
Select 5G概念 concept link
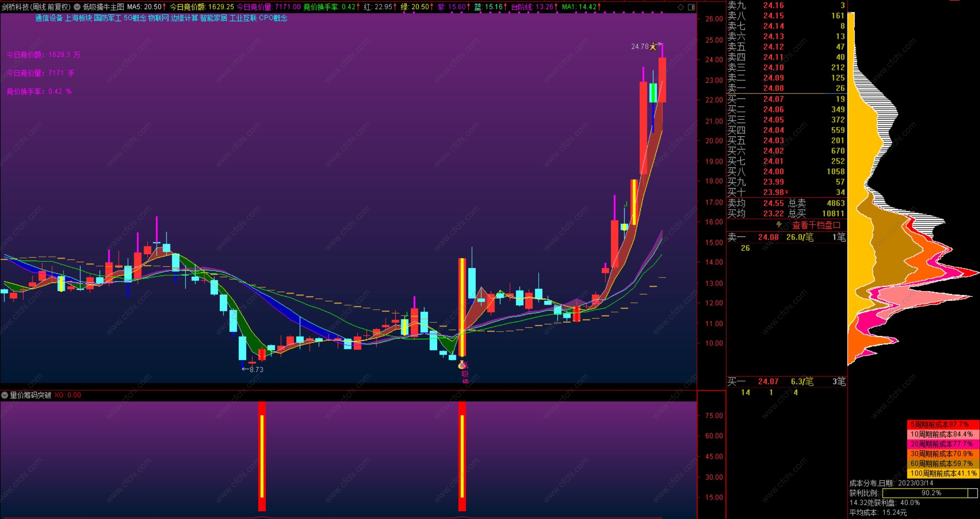[x=135, y=18]
